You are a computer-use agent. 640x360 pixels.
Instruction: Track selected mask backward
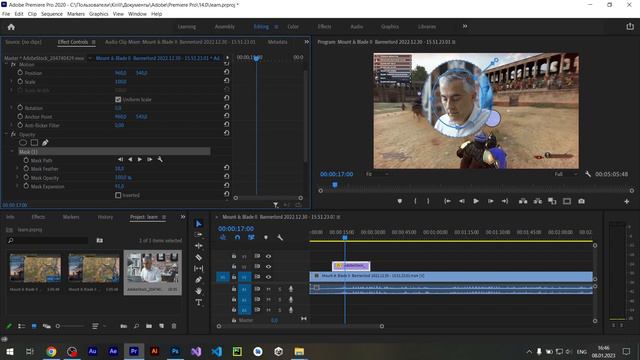point(130,160)
